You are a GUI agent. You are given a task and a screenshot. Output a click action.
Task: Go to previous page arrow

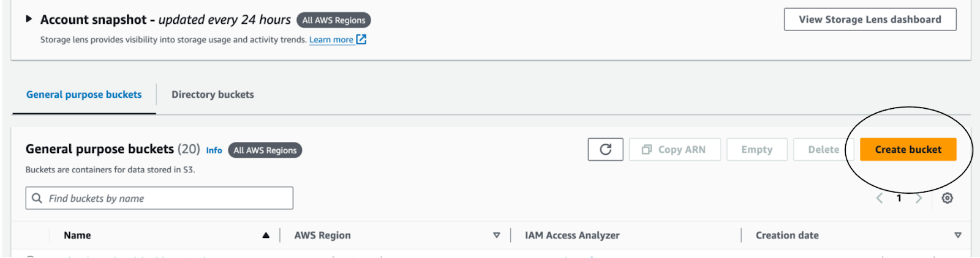(880, 198)
